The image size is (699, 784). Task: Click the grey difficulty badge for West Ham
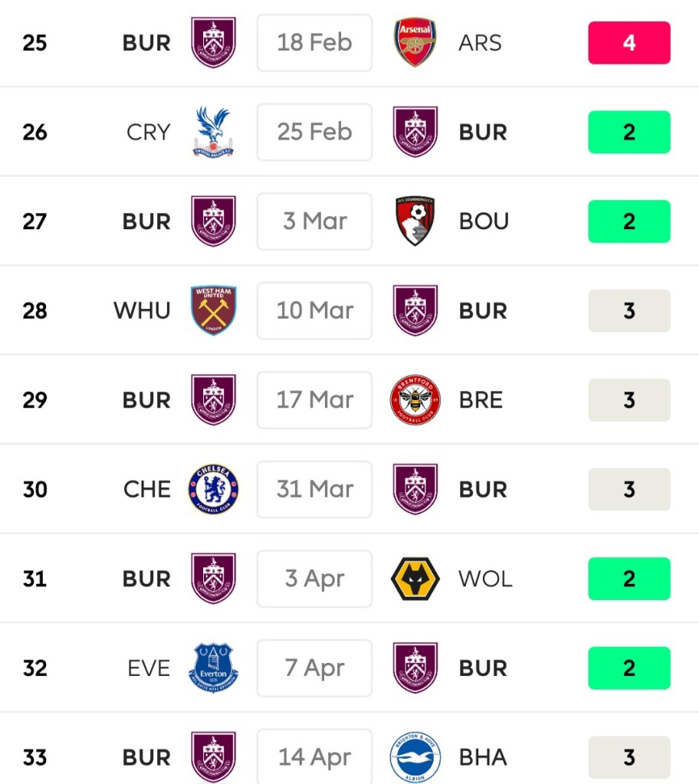click(628, 310)
